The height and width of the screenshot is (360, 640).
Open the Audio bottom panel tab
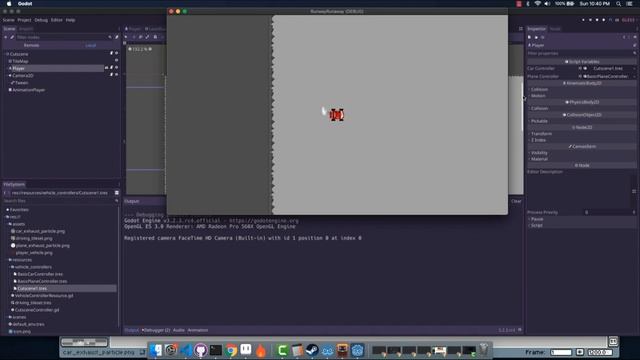(x=178, y=330)
